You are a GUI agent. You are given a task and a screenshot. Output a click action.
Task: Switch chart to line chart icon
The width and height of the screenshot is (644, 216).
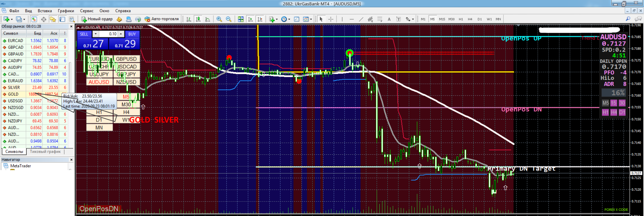[x=208, y=19]
